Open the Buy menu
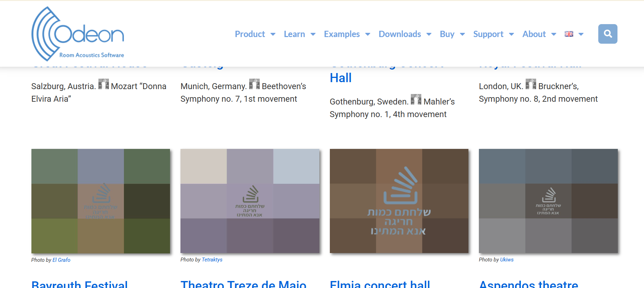Image resolution: width=644 pixels, height=288 pixels. 447,34
